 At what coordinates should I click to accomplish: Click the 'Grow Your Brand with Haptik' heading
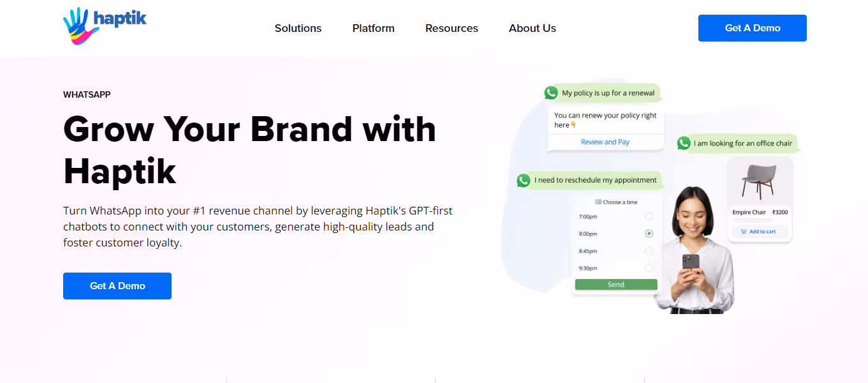[x=249, y=149]
